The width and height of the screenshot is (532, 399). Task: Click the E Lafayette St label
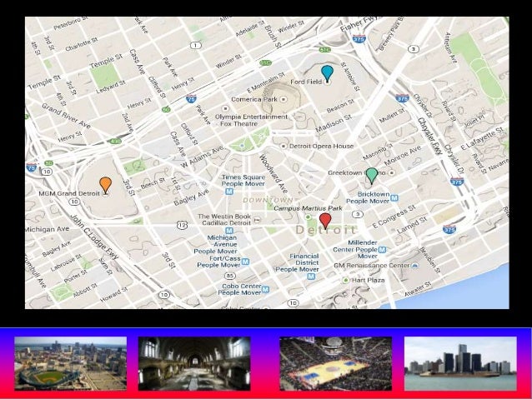point(482,139)
